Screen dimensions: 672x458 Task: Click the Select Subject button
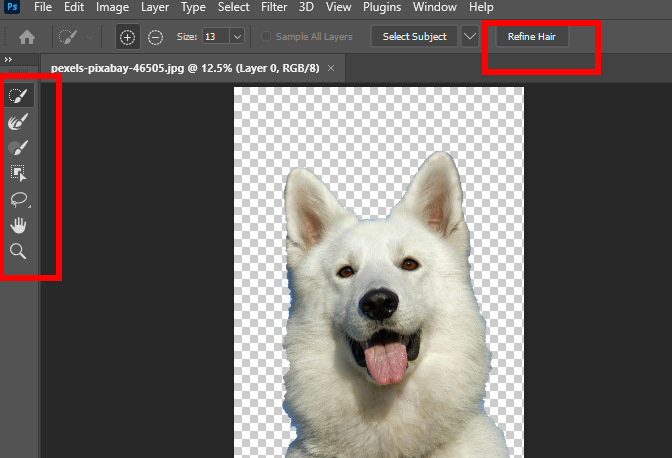click(414, 36)
